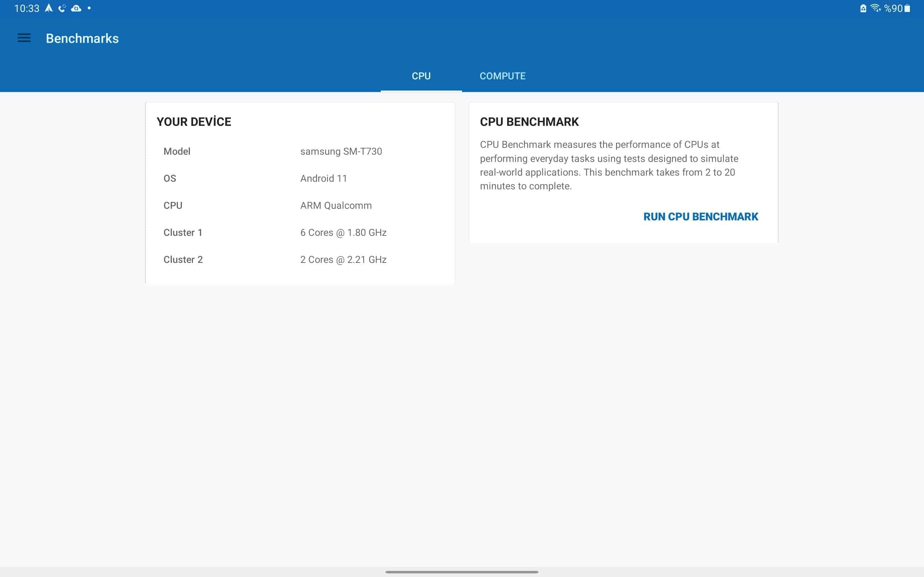
Task: Tap the battery level icon
Action: [907, 8]
